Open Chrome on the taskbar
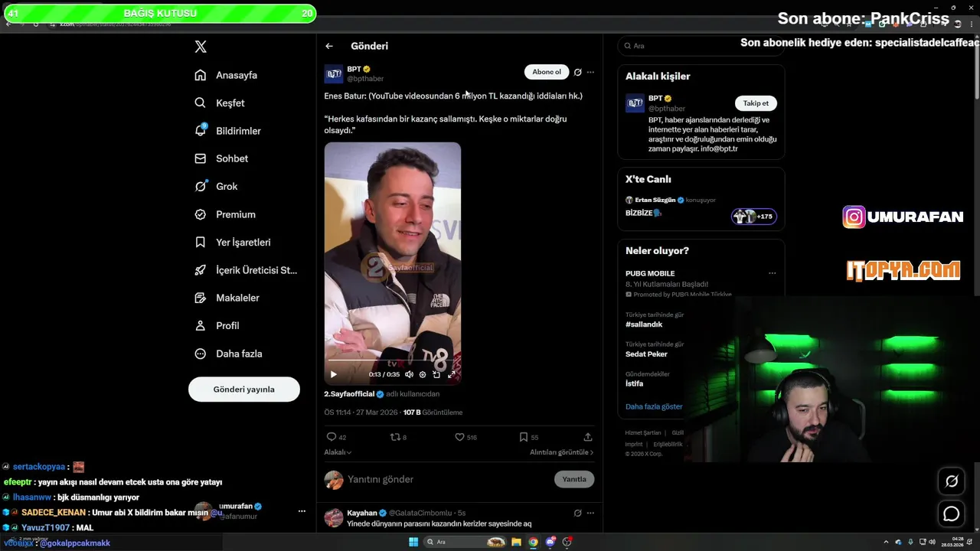 (x=534, y=542)
